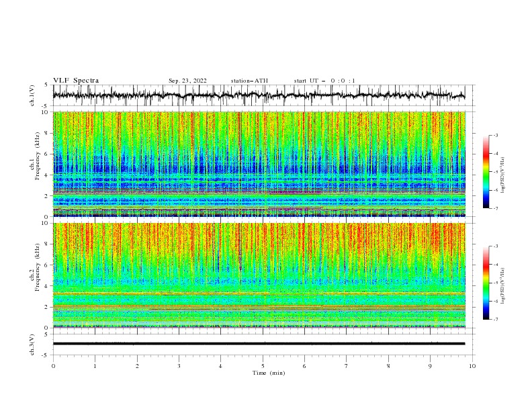Click time axis tick label "7"
Image resolution: width=532 pixels, height=411 pixels.
click(346, 366)
